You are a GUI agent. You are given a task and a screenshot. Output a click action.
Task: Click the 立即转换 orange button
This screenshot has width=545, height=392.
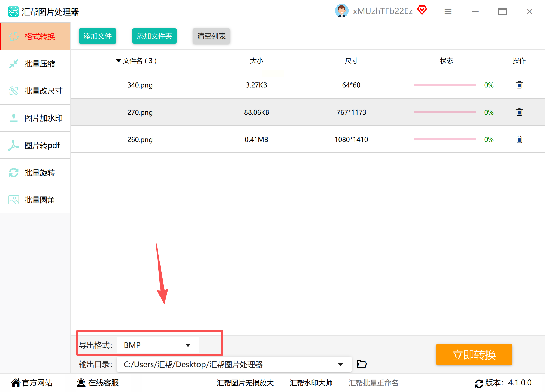pos(474,354)
